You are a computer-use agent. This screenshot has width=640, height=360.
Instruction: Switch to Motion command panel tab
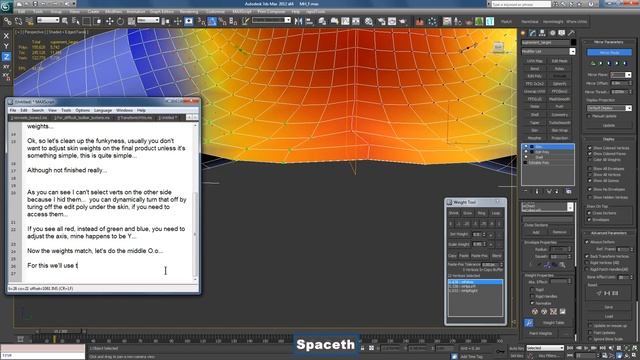click(552, 33)
